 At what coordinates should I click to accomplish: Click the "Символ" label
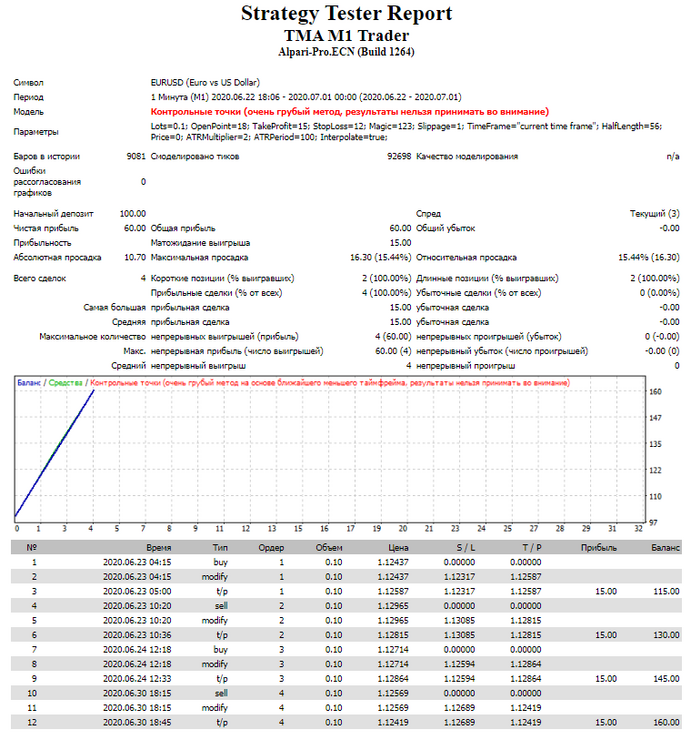click(28, 83)
